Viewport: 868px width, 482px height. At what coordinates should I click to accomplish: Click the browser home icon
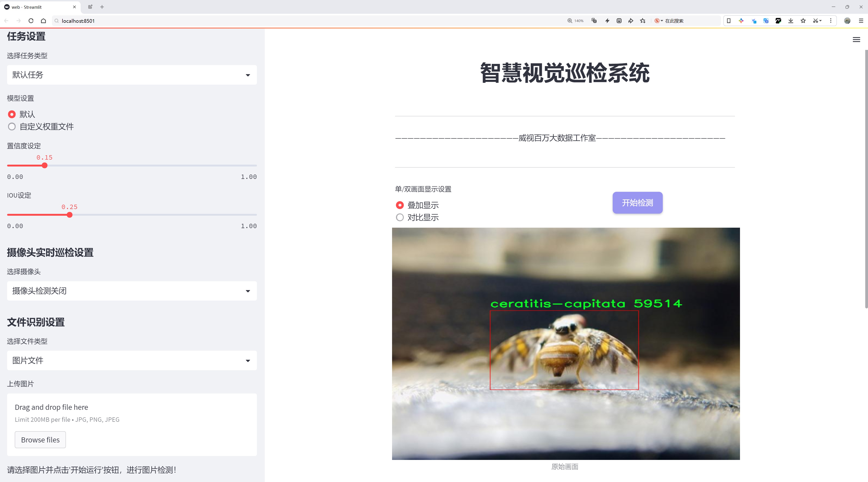(43, 21)
